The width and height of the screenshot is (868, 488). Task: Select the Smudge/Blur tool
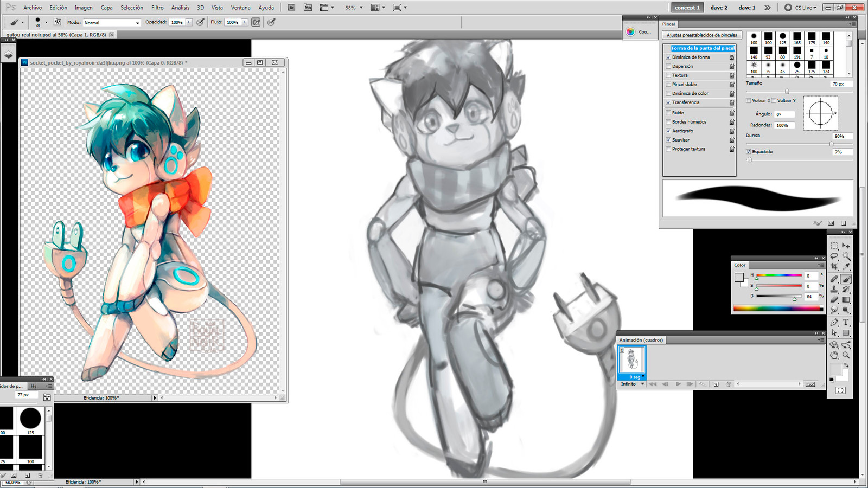[834, 310]
